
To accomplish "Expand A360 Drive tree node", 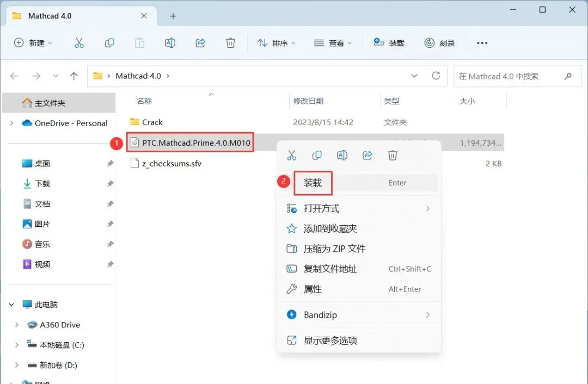I will pos(16,325).
